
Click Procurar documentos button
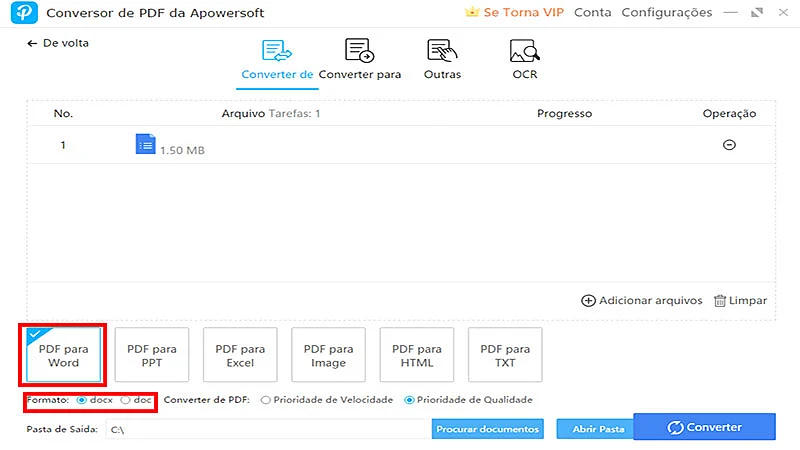488,429
